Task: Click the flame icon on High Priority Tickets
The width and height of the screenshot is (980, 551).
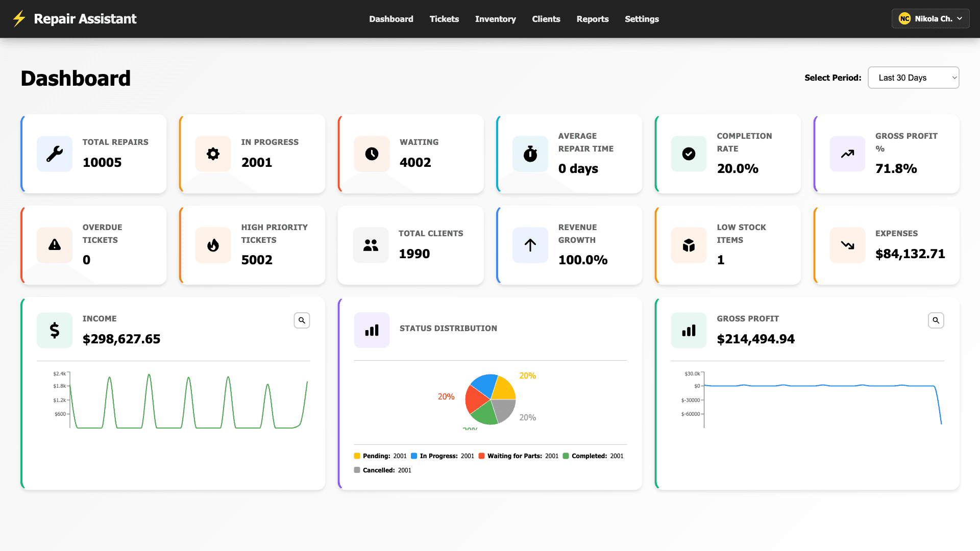Action: point(213,245)
